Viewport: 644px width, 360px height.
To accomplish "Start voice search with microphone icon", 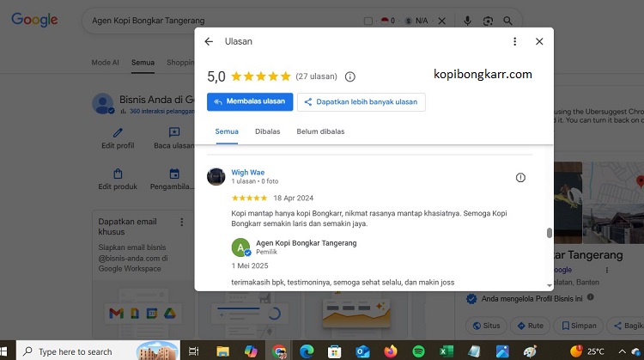I will 467,21.
